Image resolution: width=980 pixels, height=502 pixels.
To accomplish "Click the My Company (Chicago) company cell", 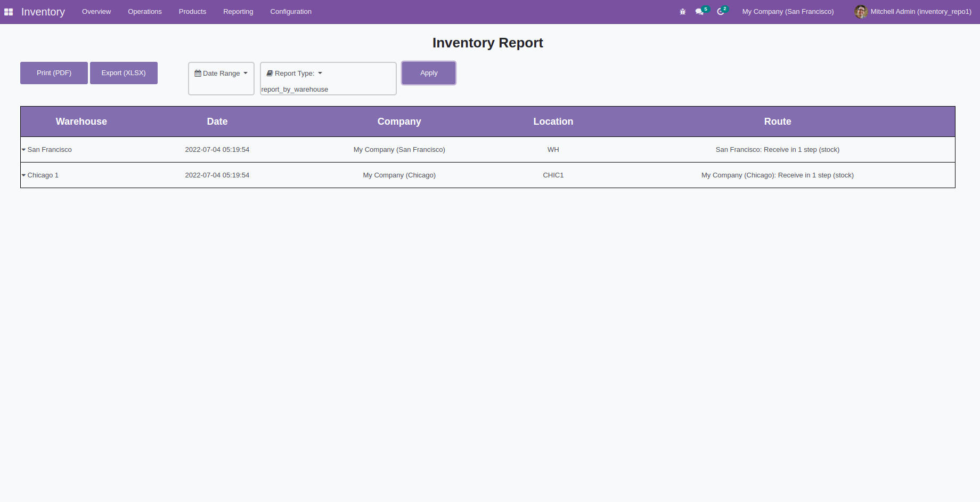I will click(x=399, y=175).
